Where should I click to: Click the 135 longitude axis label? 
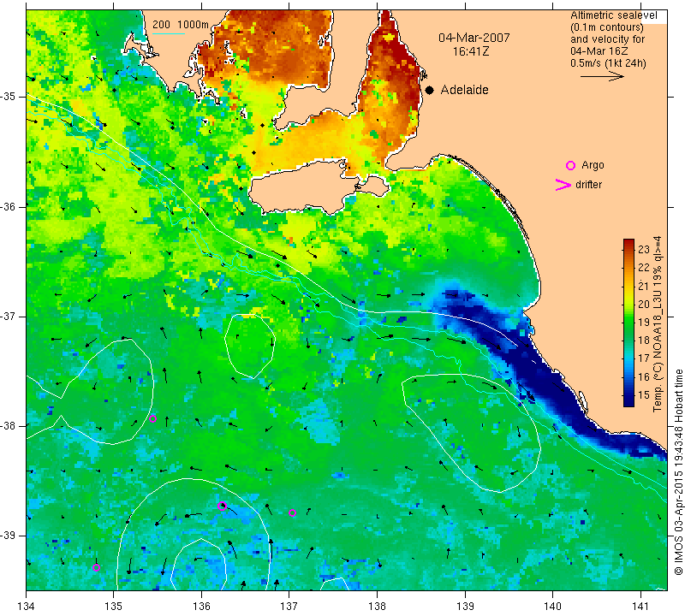[114, 607]
